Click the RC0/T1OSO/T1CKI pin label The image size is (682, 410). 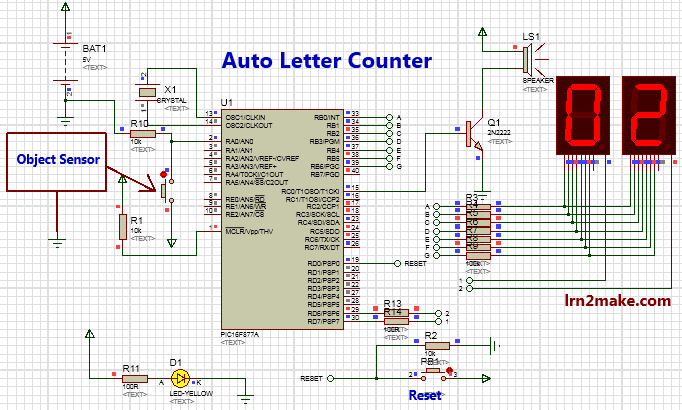[x=310, y=192]
